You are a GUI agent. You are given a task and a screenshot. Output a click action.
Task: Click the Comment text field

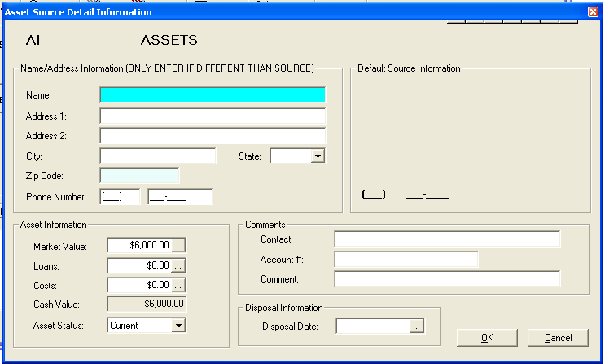point(447,279)
